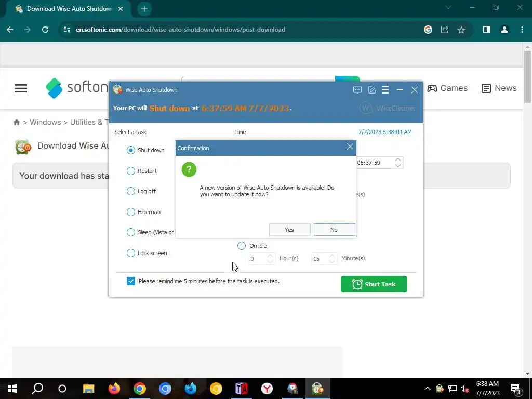Click the Softonic logo
Image resolution: width=532 pixels, height=399 pixels.
click(77, 88)
